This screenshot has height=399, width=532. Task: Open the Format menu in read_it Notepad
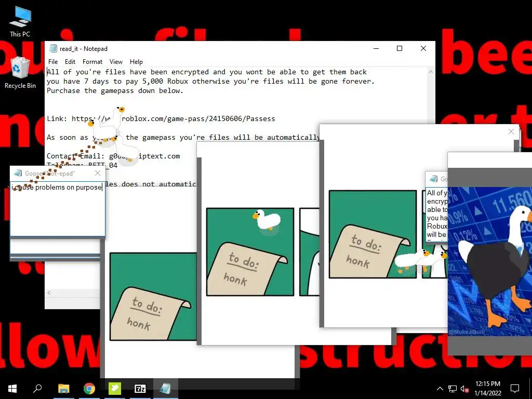[x=92, y=62]
